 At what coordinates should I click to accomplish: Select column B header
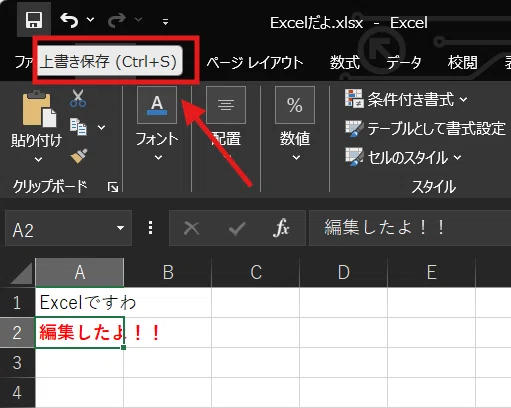(168, 272)
